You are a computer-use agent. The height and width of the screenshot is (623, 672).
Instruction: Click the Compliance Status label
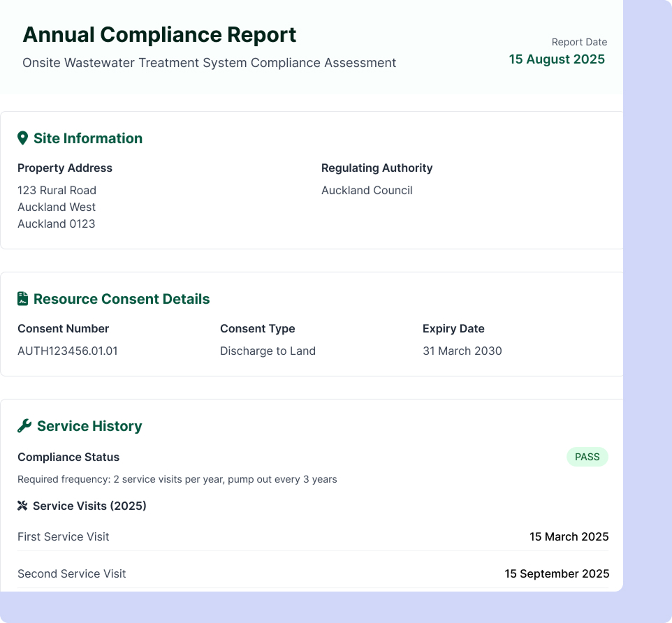click(68, 457)
